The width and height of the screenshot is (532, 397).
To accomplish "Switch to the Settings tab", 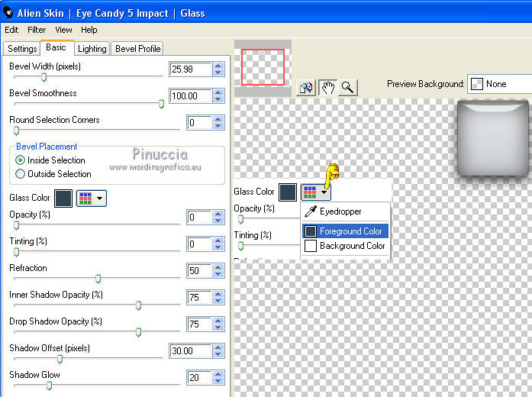I will point(22,49).
